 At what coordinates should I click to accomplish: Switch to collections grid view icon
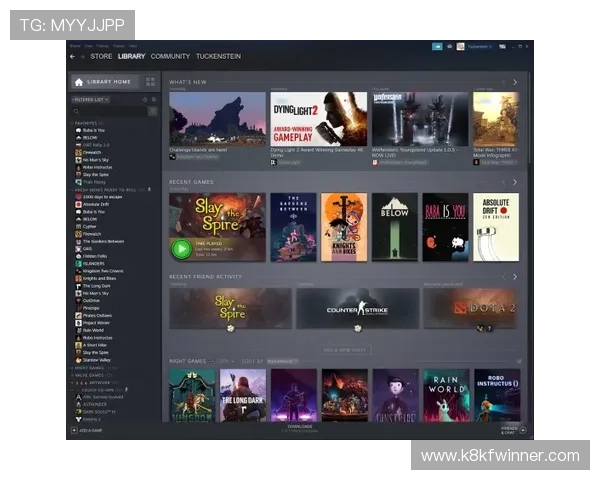pos(150,82)
